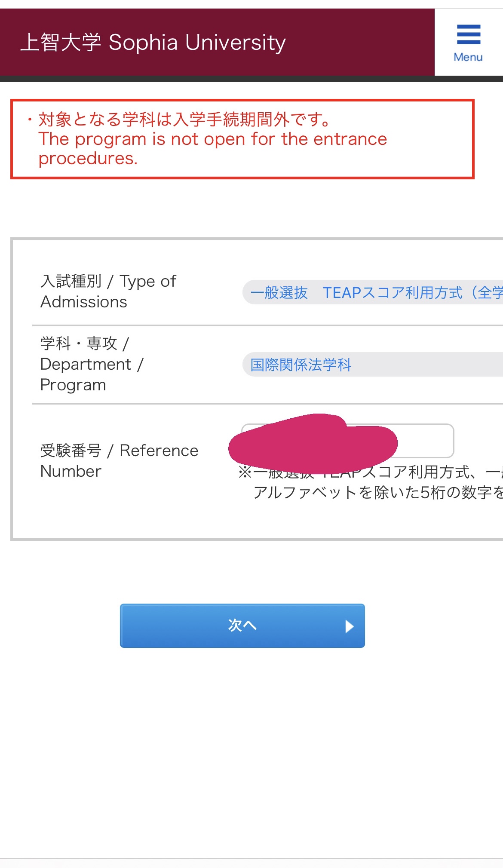Click the 入試種別 Japanese label text
The image size is (503, 868).
(x=71, y=281)
